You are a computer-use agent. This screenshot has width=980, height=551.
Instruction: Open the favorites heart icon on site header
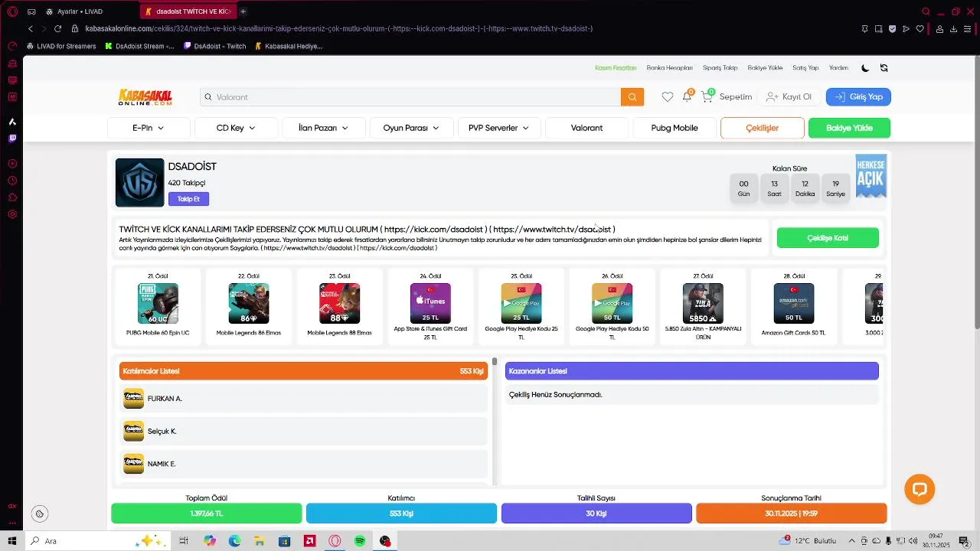[668, 97]
